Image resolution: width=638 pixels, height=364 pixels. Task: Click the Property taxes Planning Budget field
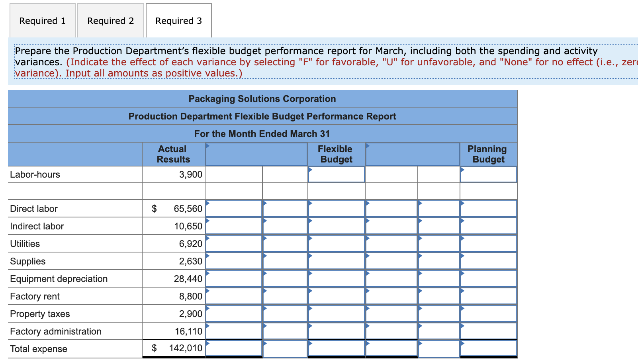(x=489, y=314)
